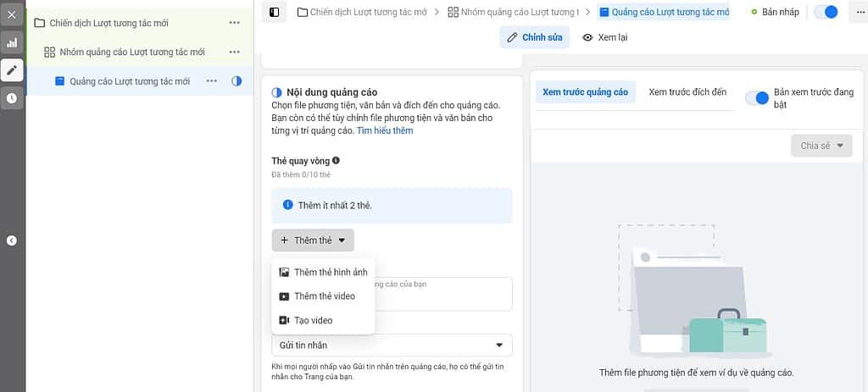Close the ads editor with X icon
The image size is (868, 392).
(12, 14)
